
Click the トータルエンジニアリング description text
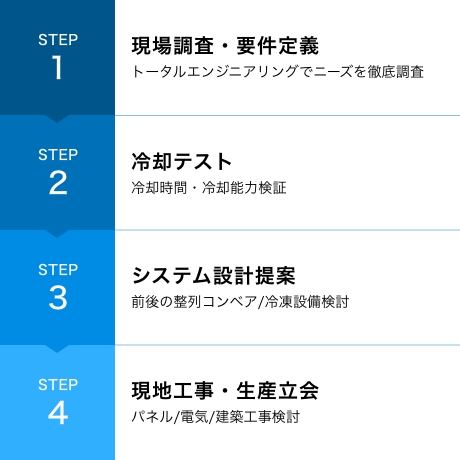pyautogui.click(x=277, y=72)
